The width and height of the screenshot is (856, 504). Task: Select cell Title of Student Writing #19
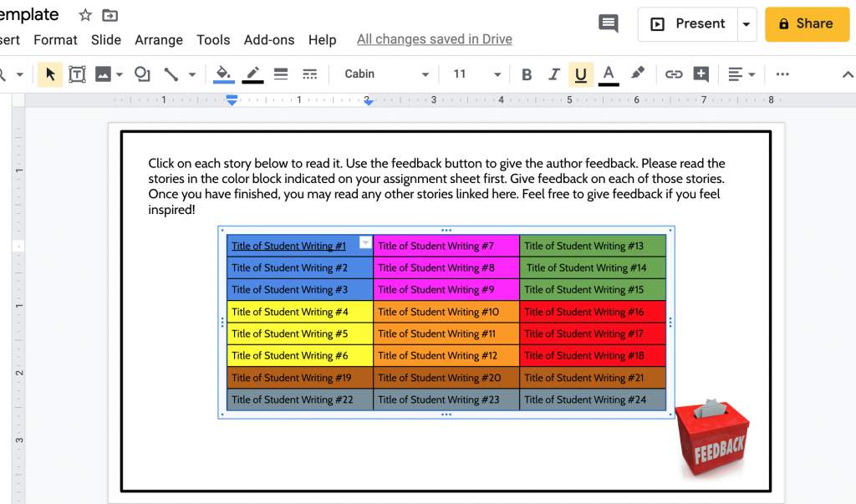click(300, 378)
